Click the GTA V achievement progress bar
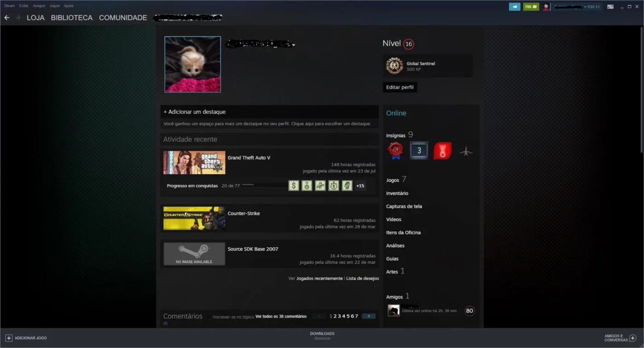Image resolution: width=644 pixels, height=348 pixels. coord(264,185)
